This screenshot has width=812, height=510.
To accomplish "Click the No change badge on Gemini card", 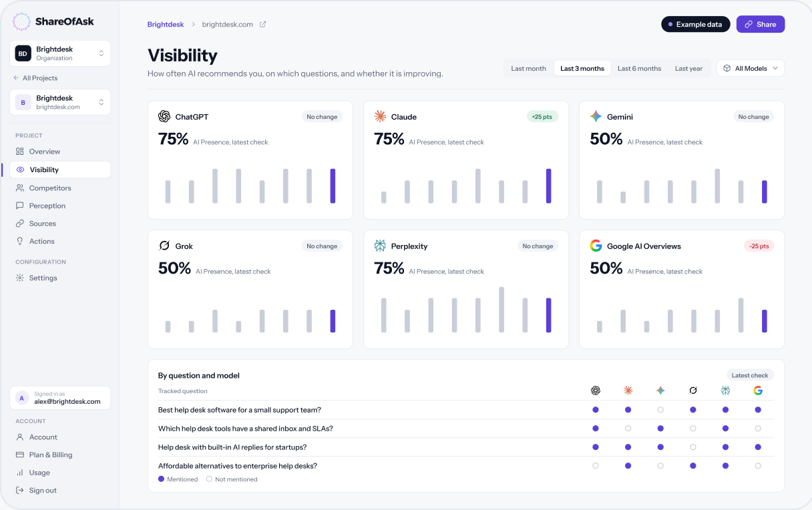I will pyautogui.click(x=753, y=117).
